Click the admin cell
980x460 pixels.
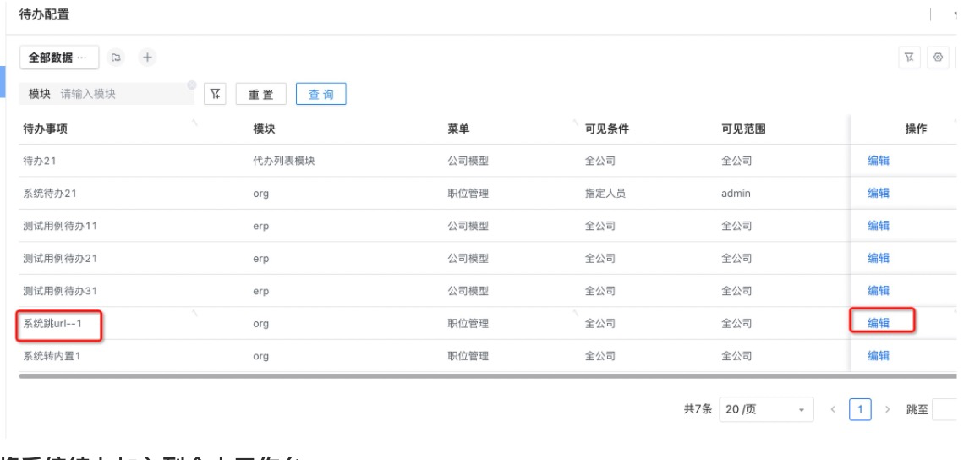(736, 193)
